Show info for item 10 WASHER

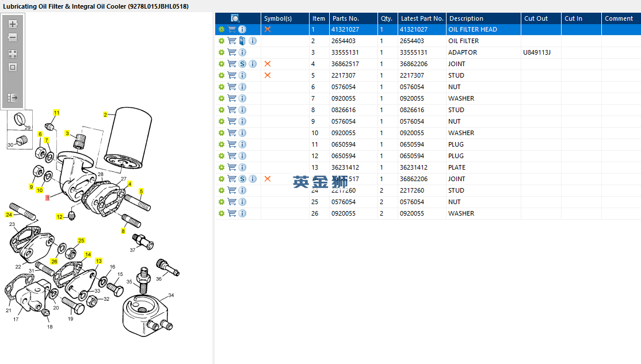click(242, 133)
